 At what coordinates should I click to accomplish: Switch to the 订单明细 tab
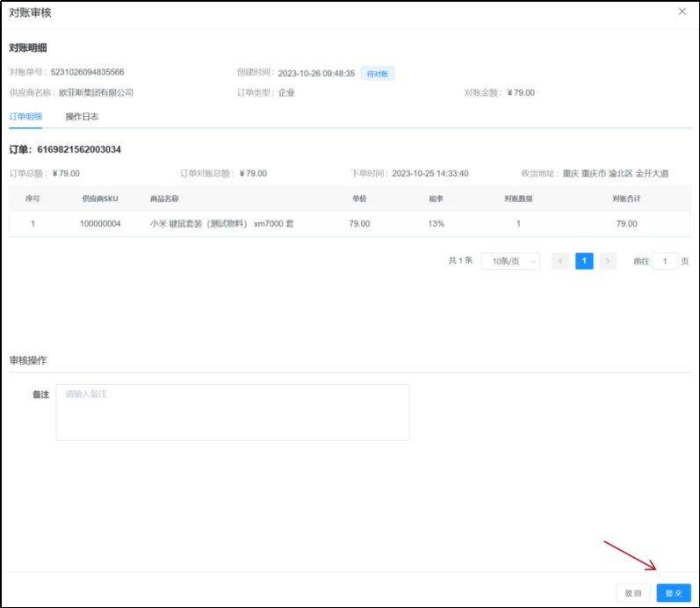tap(25, 116)
